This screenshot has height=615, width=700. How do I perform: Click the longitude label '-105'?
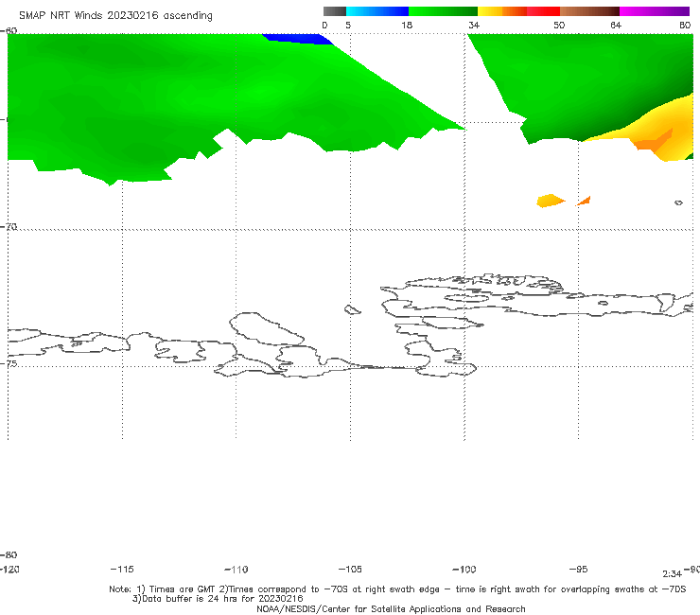coord(350,570)
